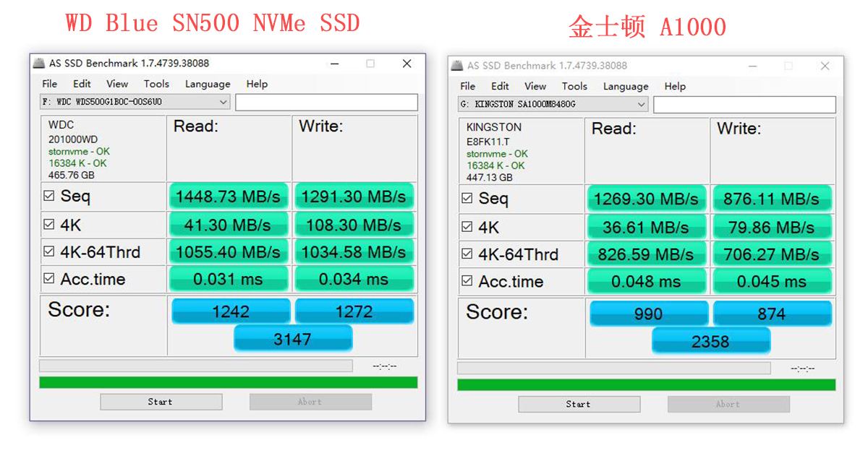Expand the KINGSTON SA1000M8480G drive dropdown
Screen dimensions: 868x461
(641, 104)
